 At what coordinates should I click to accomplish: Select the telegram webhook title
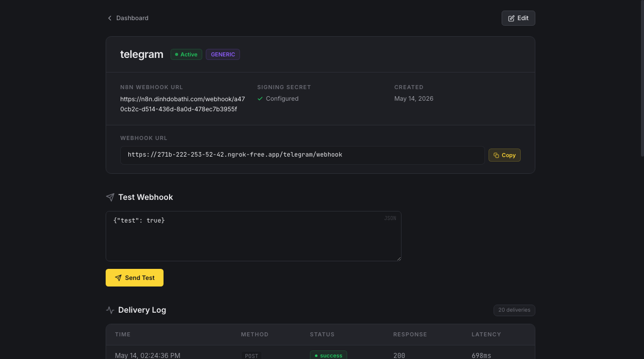point(141,54)
